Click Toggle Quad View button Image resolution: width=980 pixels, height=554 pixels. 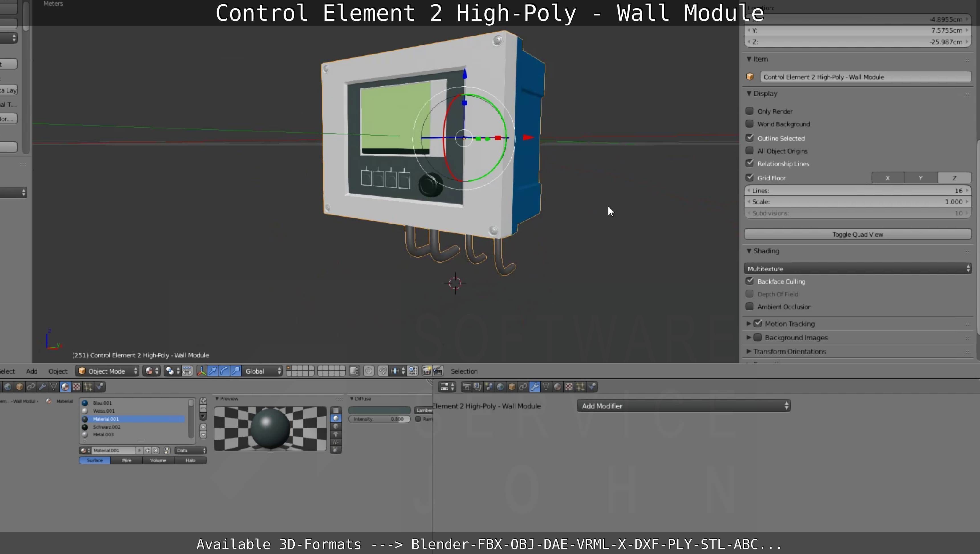pyautogui.click(x=857, y=234)
